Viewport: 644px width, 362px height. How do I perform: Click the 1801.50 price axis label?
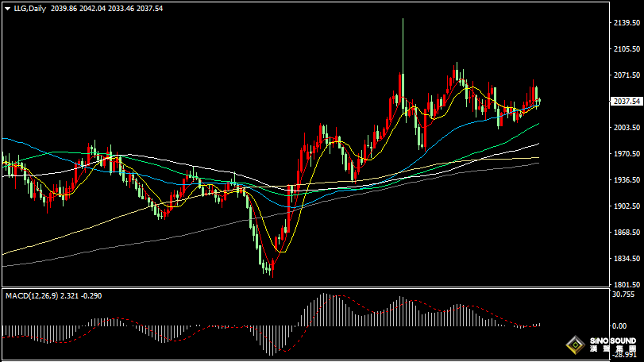coord(627,285)
